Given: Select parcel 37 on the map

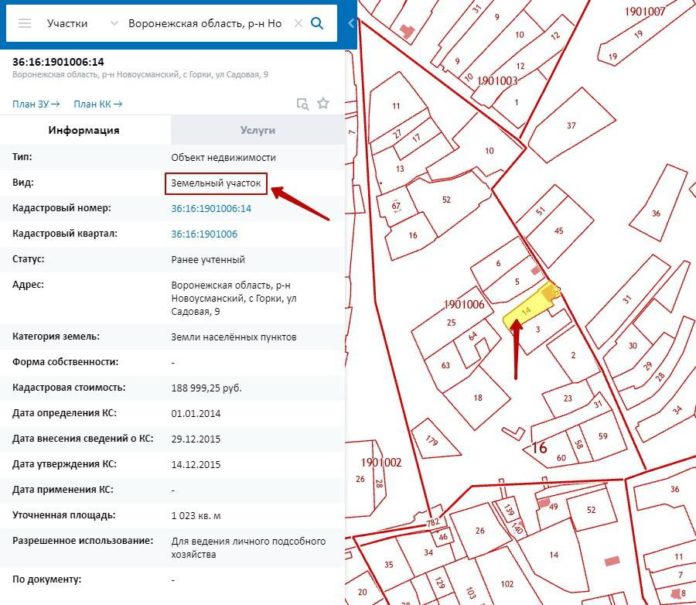Looking at the screenshot, I should click(570, 128).
